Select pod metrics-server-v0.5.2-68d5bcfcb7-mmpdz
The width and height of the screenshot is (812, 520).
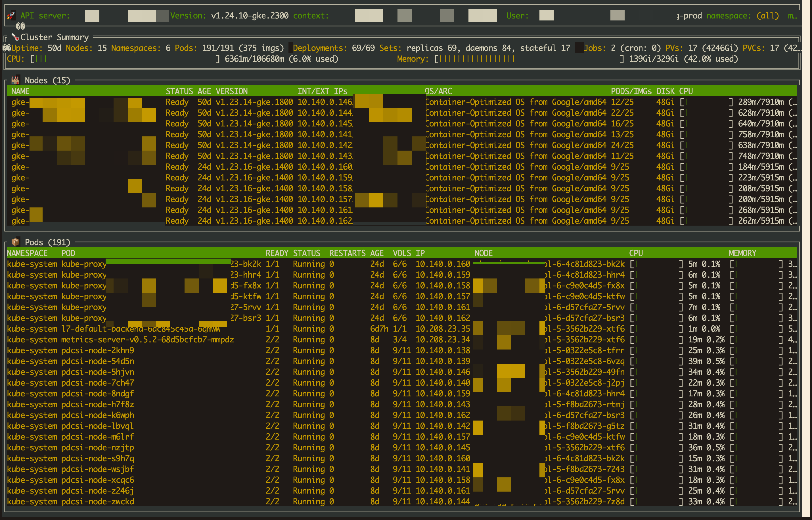147,339
